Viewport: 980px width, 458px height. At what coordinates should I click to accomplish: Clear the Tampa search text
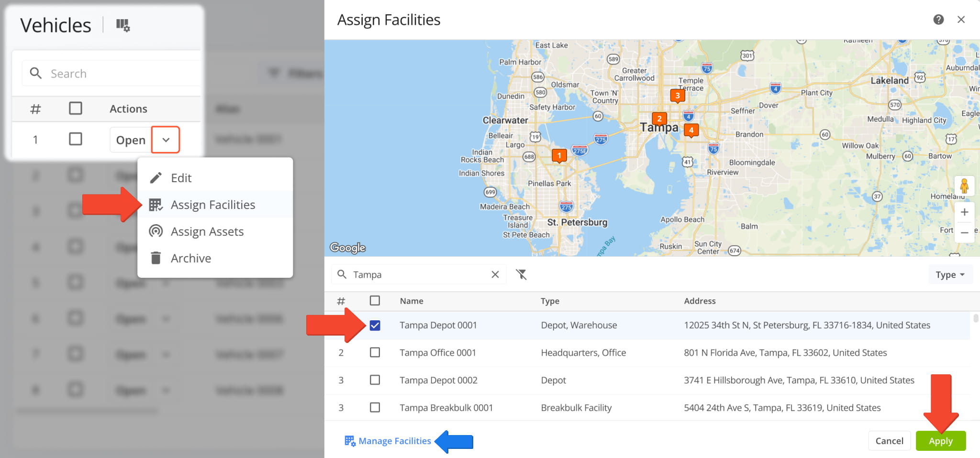click(495, 274)
